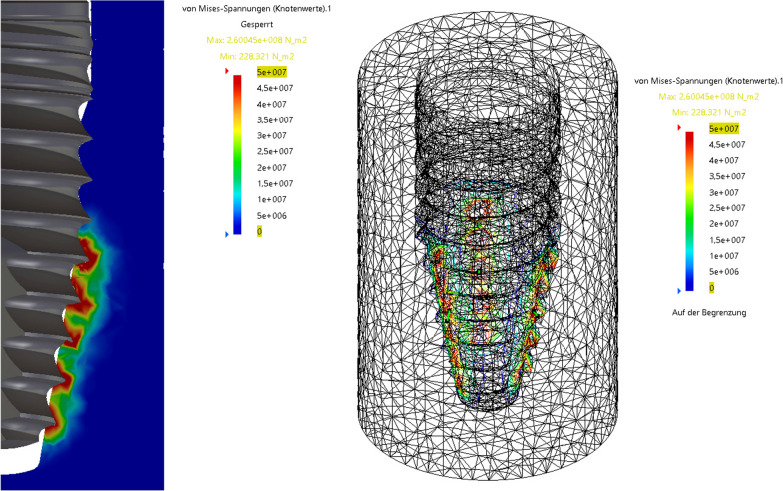Click 2,5e+007 tick in Gesperrt legend
This screenshot has width=783, height=491.
pos(275,151)
